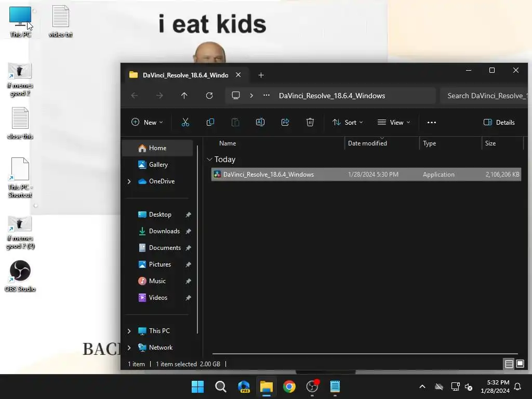532x399 pixels.
Task: Open Gallery in navigation pane
Action: (x=157, y=165)
